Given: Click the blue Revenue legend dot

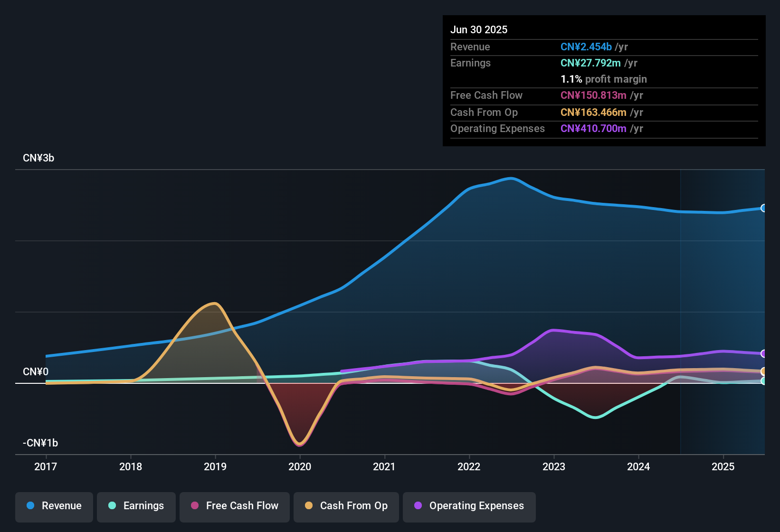Looking at the screenshot, I should (30, 506).
